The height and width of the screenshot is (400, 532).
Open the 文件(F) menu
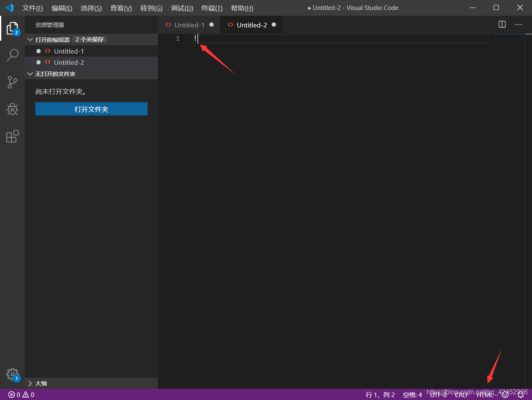[x=32, y=8]
